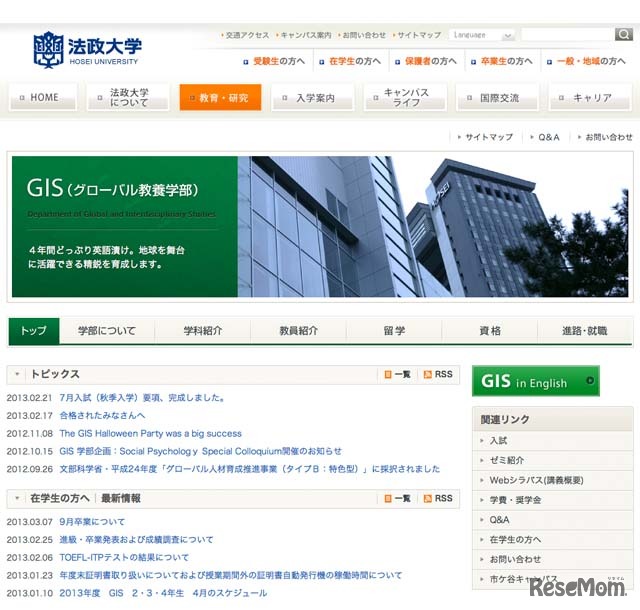The width and height of the screenshot is (640, 610).
Task: Open 入試 in related links
Action: click(x=553, y=441)
